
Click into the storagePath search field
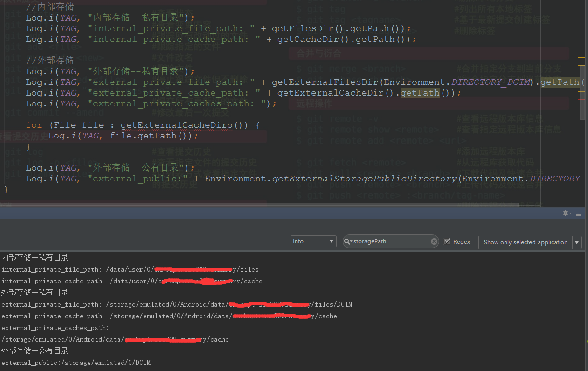391,241
